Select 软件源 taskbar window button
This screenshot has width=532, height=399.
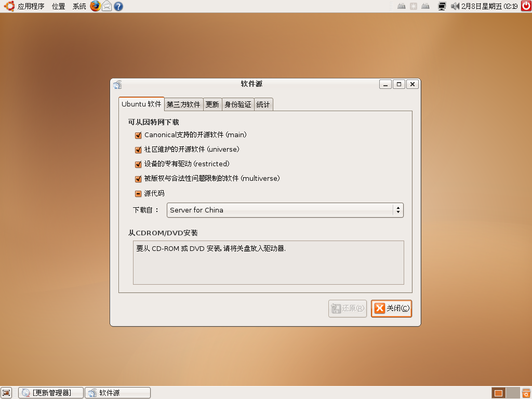pyautogui.click(x=118, y=393)
